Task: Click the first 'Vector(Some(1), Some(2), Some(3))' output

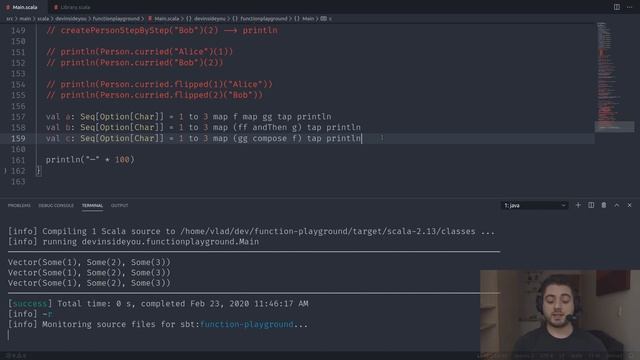Action: click(89, 262)
